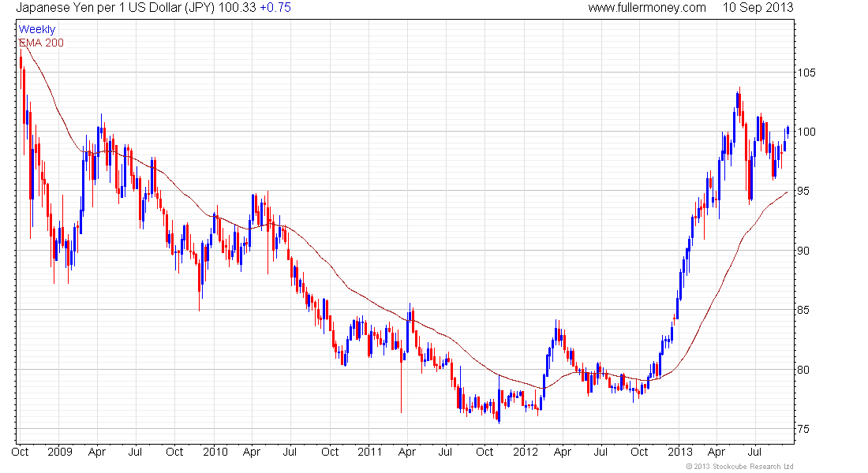The height and width of the screenshot is (473, 868).
Task: Click the 105 price axis label
Action: click(x=806, y=73)
